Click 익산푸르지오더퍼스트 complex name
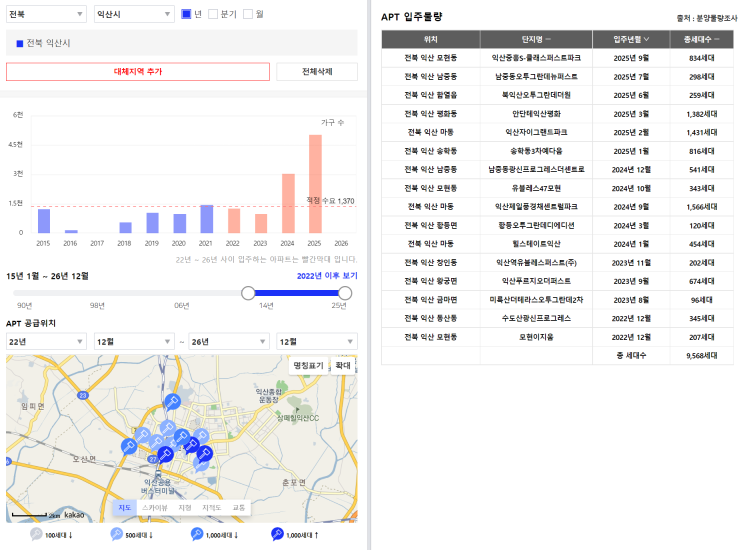The image size is (743, 550). [536, 281]
